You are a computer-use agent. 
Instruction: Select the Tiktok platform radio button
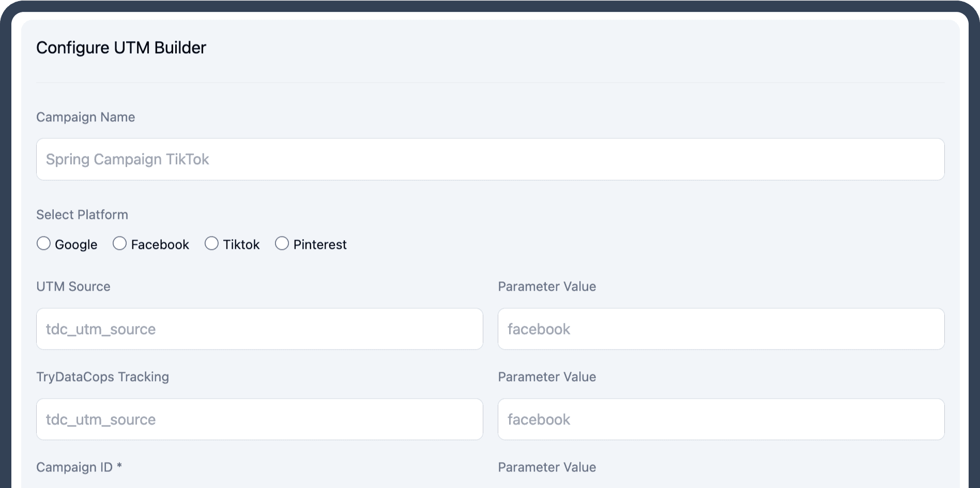(211, 243)
